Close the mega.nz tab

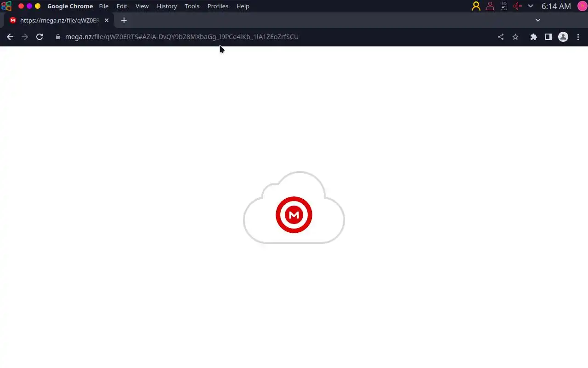pos(107,20)
